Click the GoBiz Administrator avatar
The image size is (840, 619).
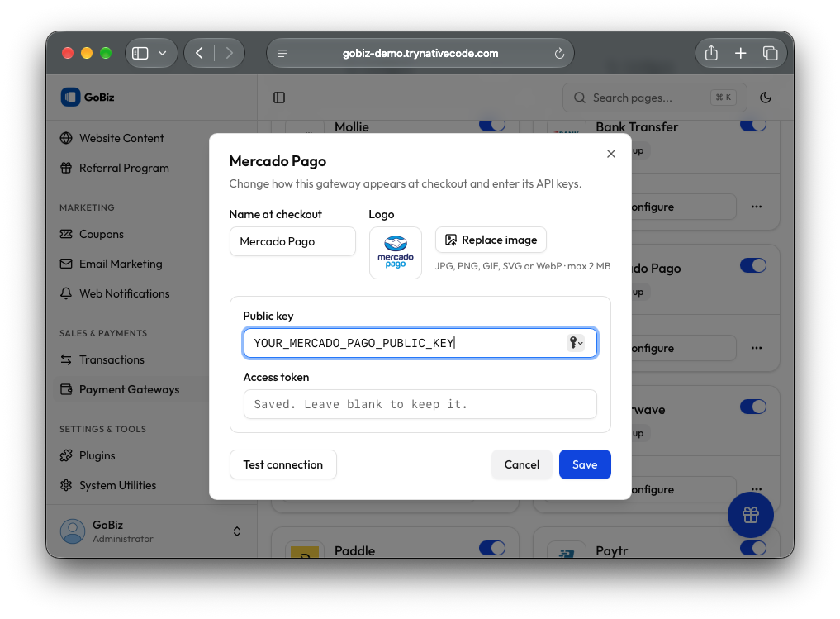73,531
